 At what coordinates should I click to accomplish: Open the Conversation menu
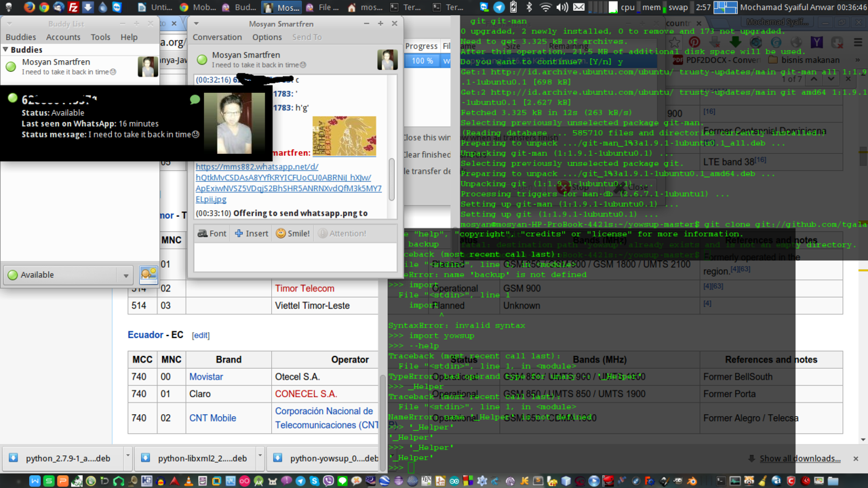(x=217, y=37)
